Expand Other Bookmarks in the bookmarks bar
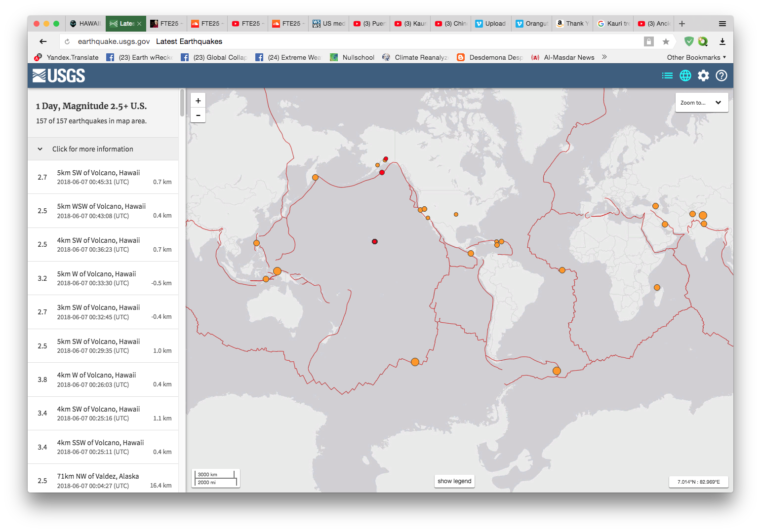 (x=696, y=57)
